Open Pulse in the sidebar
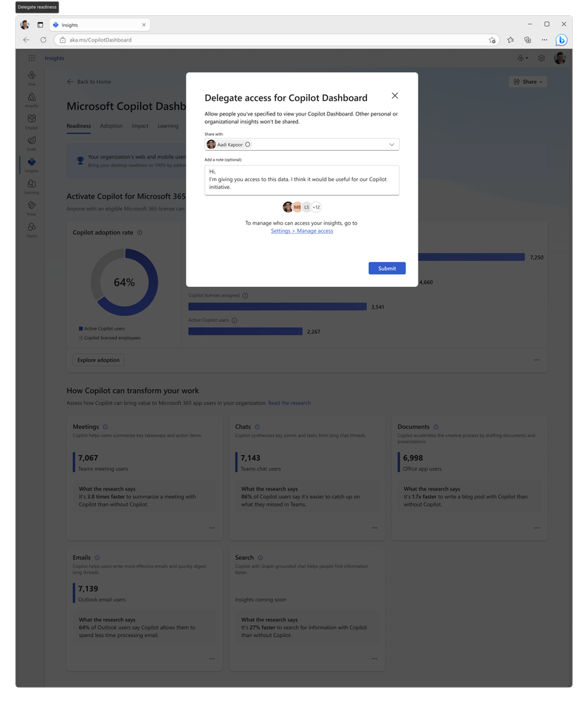The image size is (588, 704). (32, 207)
